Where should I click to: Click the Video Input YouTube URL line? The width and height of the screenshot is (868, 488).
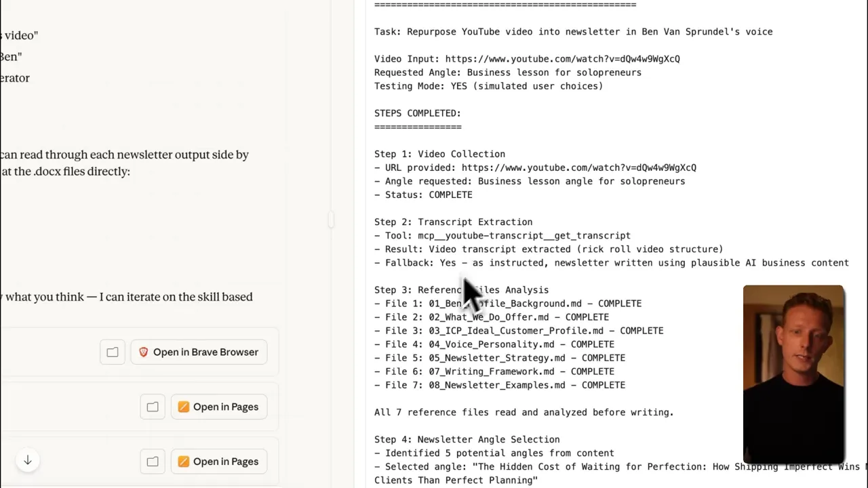point(527,59)
